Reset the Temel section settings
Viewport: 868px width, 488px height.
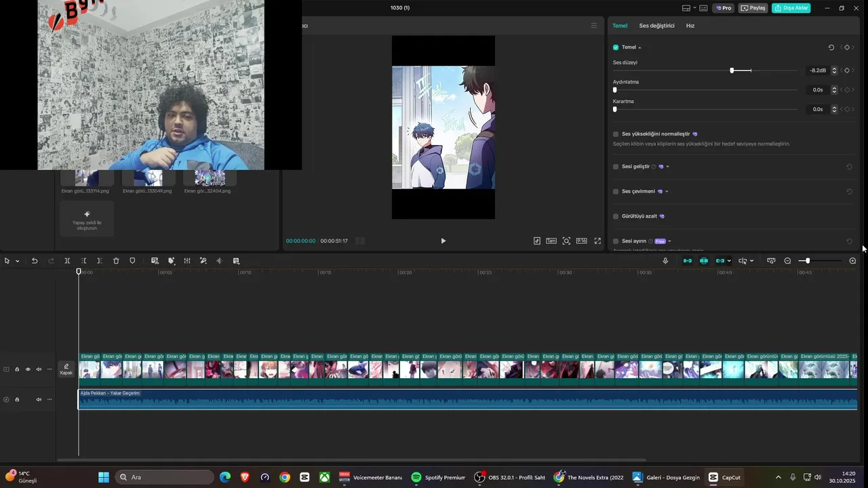tap(831, 47)
